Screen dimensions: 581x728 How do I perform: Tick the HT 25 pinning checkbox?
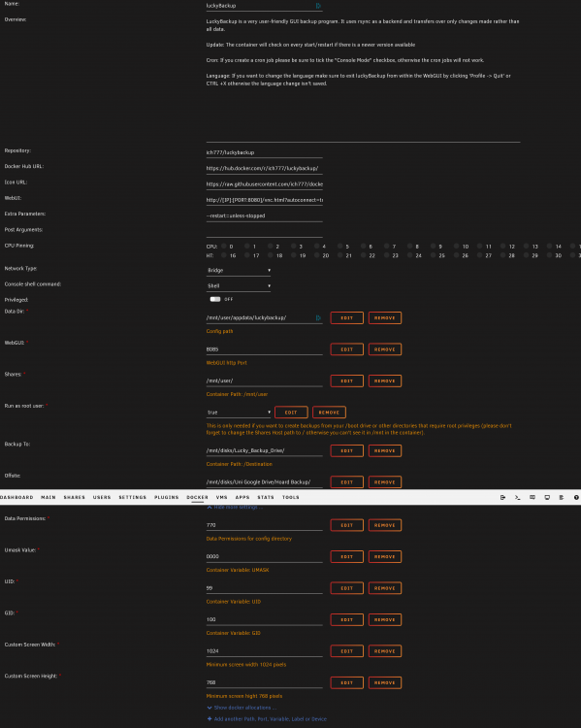pyautogui.click(x=433, y=255)
